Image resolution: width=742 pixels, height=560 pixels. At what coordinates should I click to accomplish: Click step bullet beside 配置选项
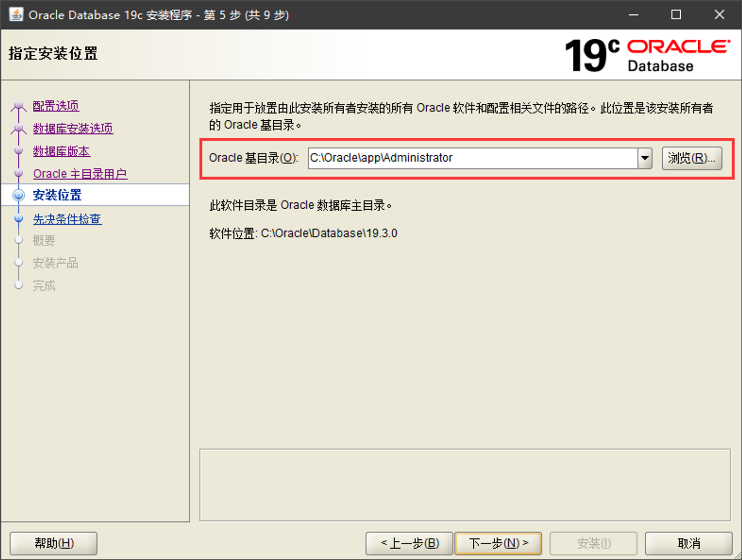[x=18, y=106]
